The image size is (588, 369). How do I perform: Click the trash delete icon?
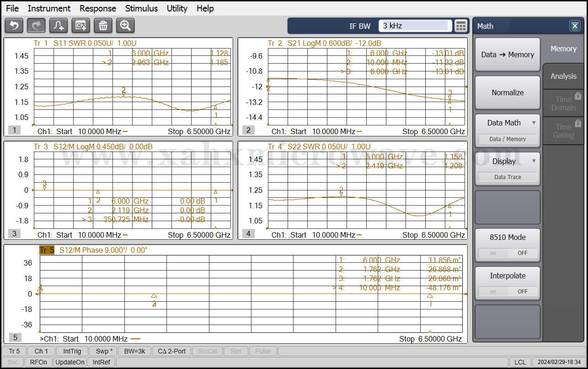103,26
